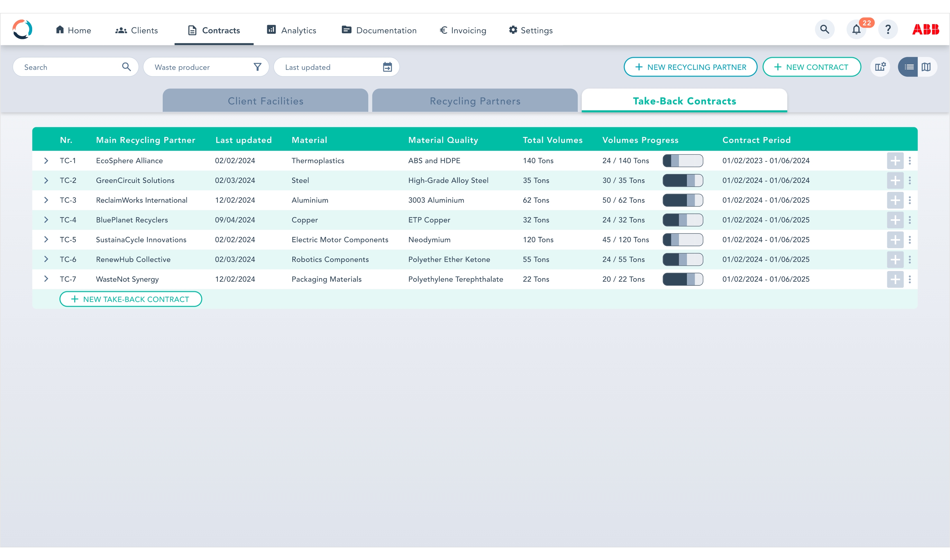950x560 pixels.
Task: Expand the TC-7 WasteNot Synergy row
Action: (x=46, y=279)
